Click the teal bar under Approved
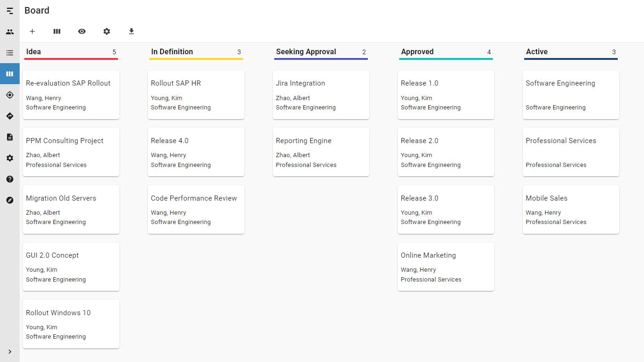 (x=446, y=59)
